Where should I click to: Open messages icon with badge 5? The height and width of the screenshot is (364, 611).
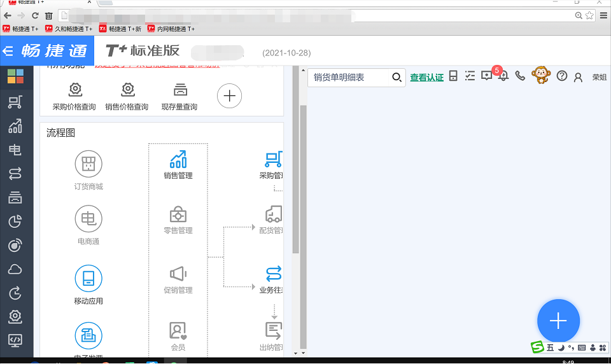tap(487, 76)
